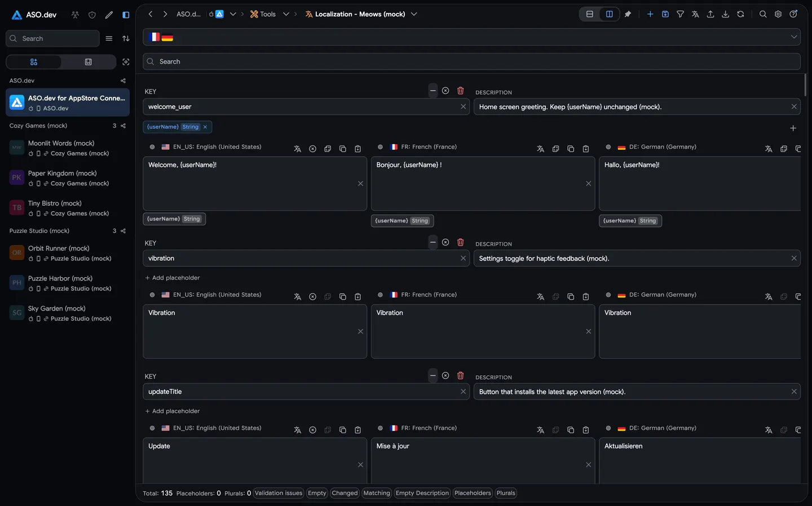Image resolution: width=812 pixels, height=506 pixels.
Task: Open the help question mark icon
Action: 793,14
